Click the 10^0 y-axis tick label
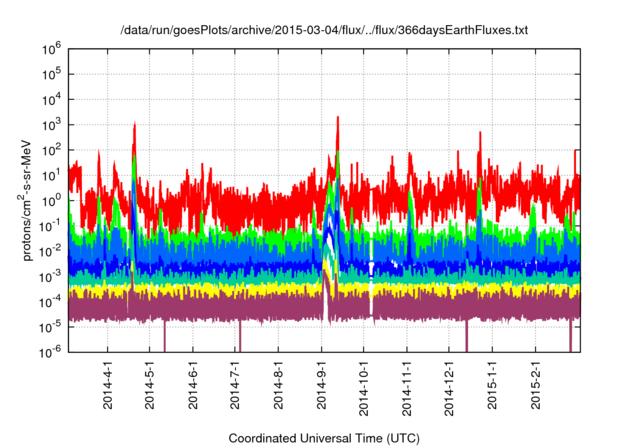This screenshot has height=448, width=640. pos(51,201)
